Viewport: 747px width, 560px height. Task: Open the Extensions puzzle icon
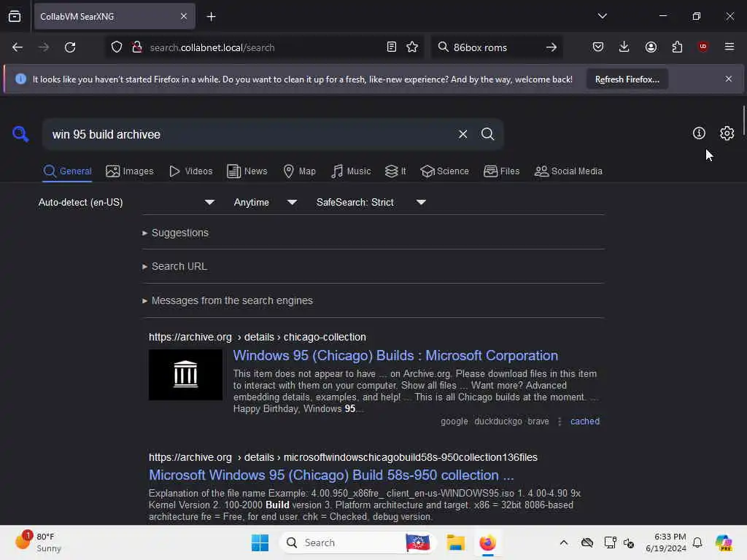point(677,47)
